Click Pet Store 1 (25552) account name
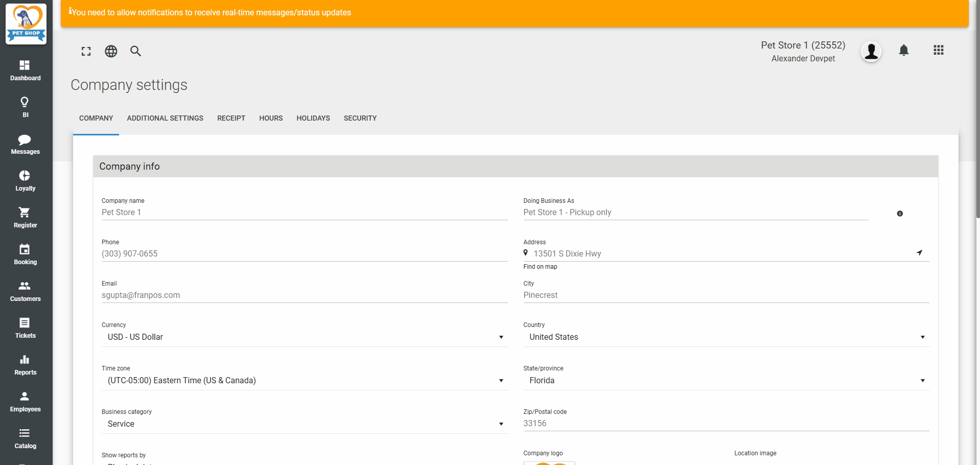Viewport: 980px width, 465px height. (803, 45)
